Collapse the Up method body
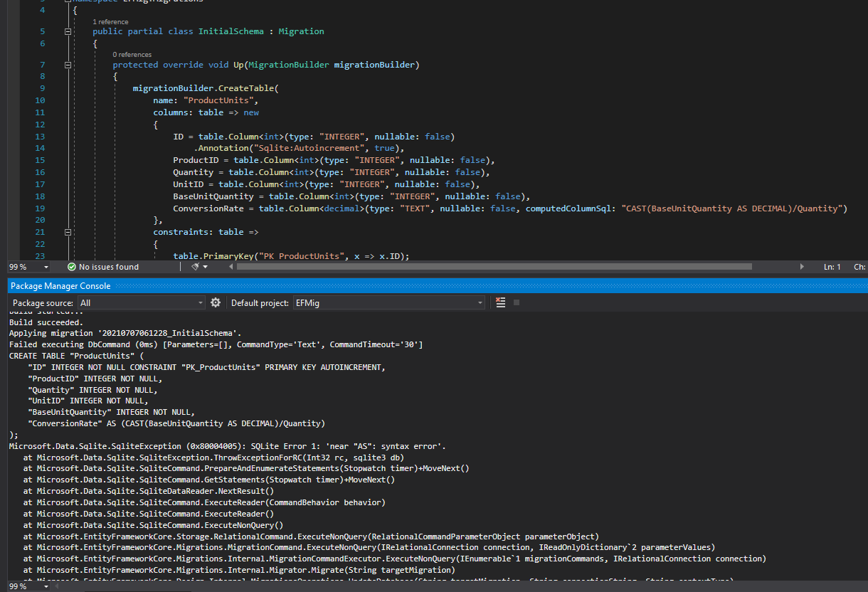Viewport: 868px width, 592px height. click(x=67, y=64)
